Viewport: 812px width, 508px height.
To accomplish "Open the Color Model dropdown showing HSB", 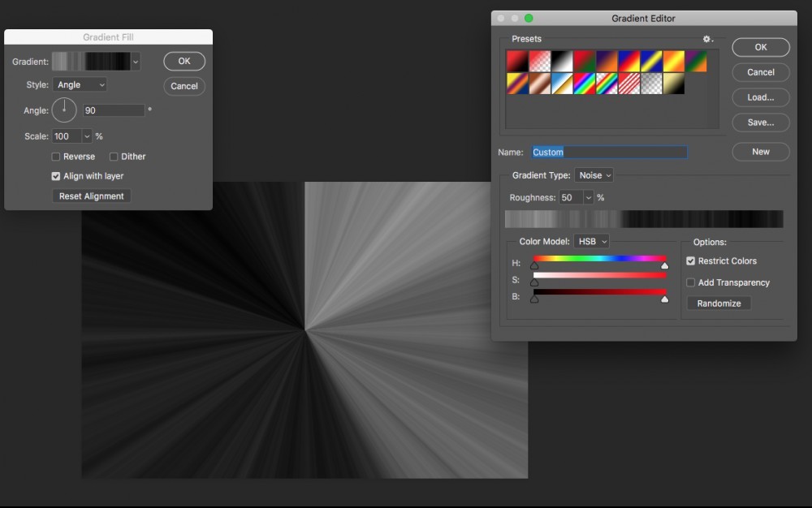I will (x=591, y=242).
